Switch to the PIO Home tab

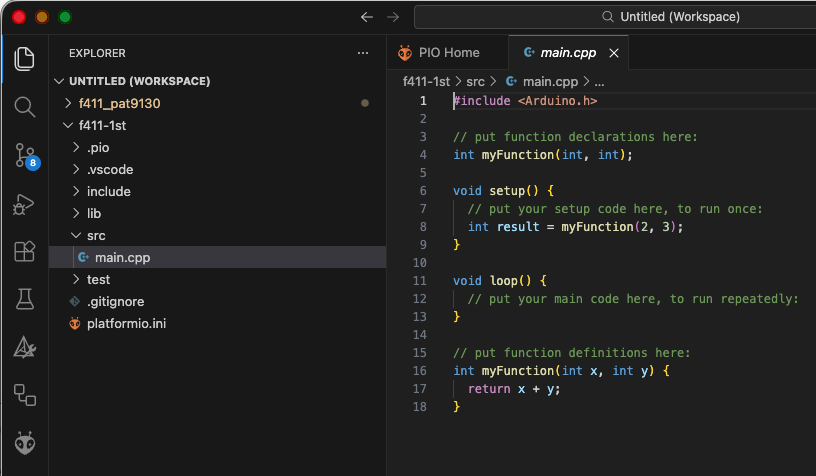coord(448,53)
